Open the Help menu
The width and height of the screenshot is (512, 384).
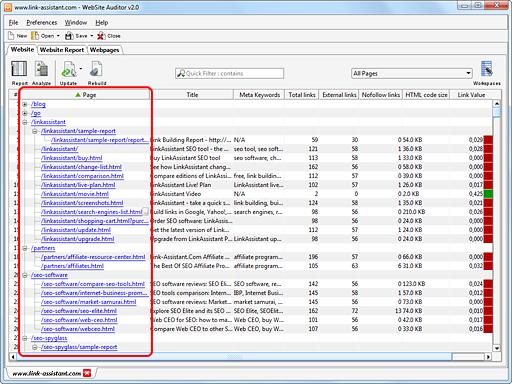click(102, 23)
